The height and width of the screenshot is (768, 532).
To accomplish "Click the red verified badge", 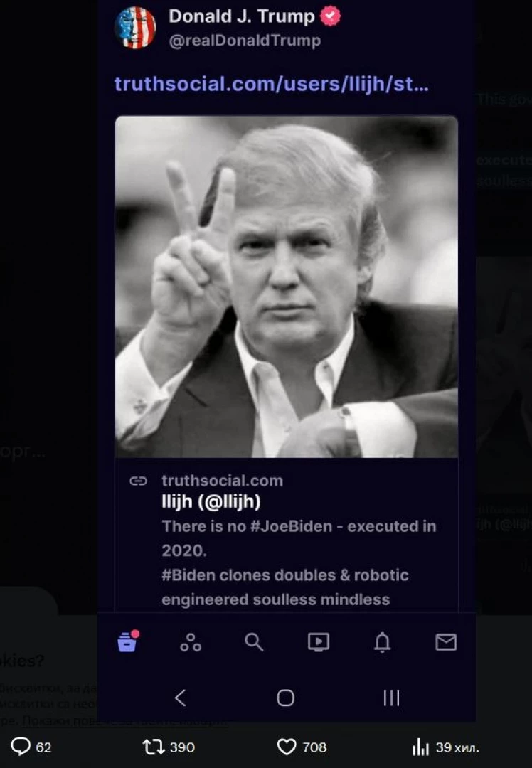I will point(330,16).
